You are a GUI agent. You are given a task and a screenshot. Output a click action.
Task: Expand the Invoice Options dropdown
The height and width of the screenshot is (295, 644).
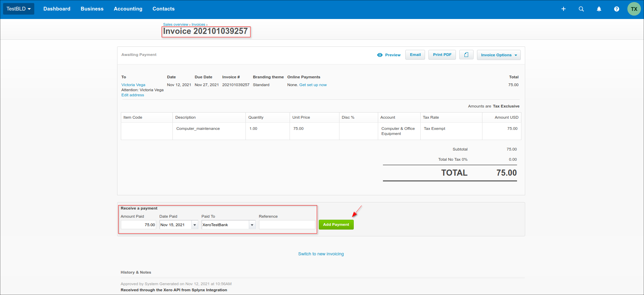click(498, 55)
